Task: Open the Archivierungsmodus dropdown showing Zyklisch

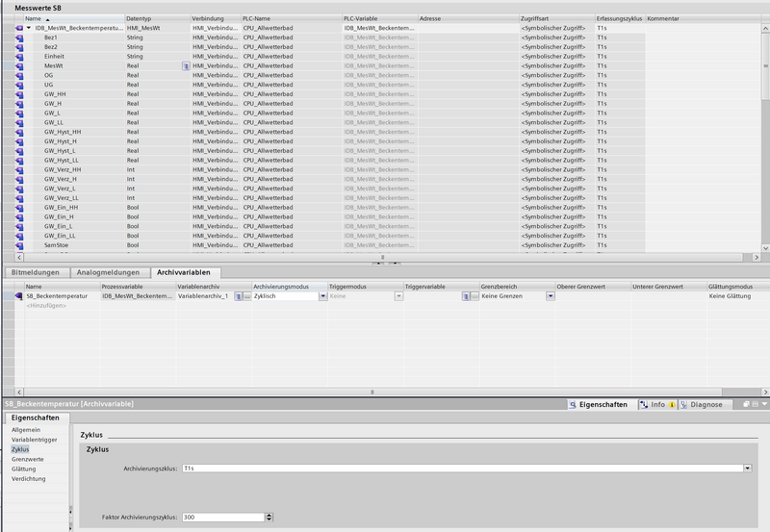Action: pyautogui.click(x=323, y=296)
